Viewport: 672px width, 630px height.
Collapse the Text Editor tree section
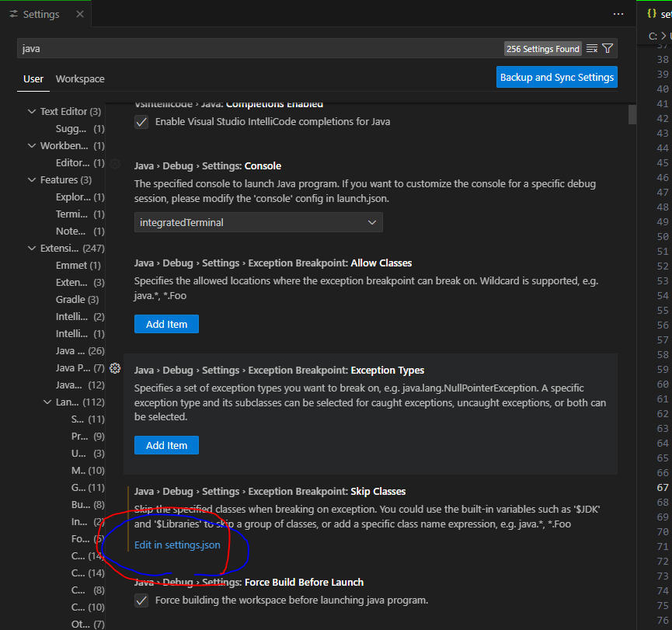coord(31,111)
